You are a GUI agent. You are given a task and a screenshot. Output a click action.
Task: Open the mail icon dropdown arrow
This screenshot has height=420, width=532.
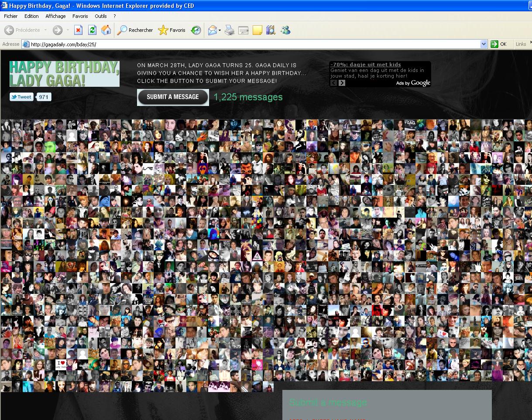220,30
